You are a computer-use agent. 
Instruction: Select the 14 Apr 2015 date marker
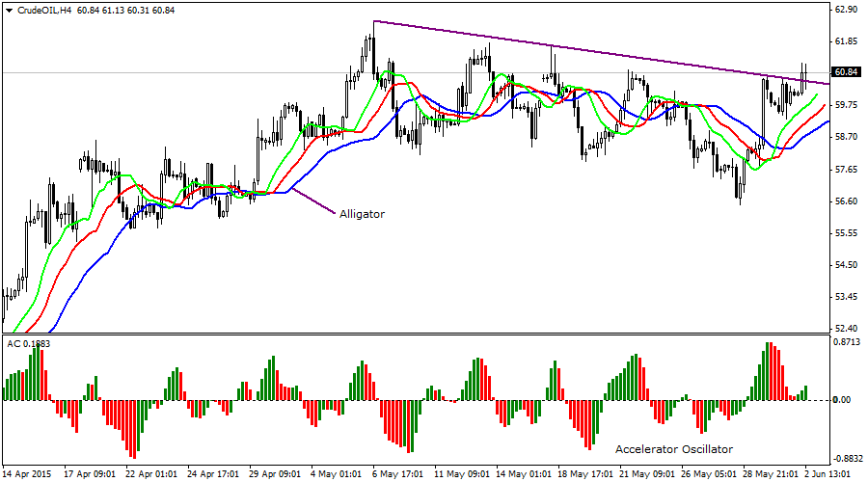(x=29, y=474)
